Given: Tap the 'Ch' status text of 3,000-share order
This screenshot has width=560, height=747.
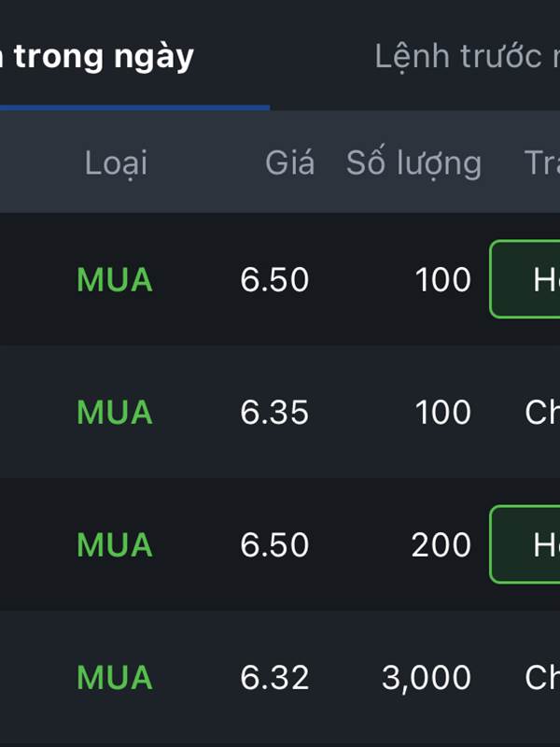Looking at the screenshot, I should coord(542,677).
